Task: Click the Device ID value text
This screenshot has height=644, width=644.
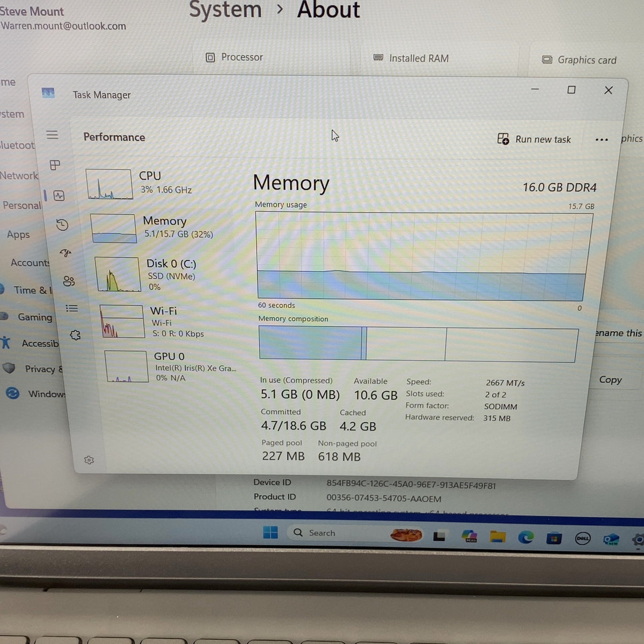Action: [411, 485]
